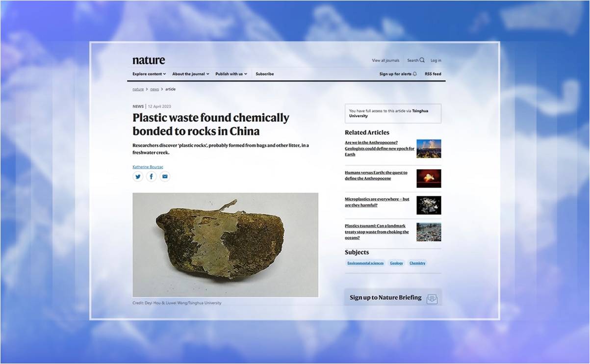Click the Log in link
590x364 pixels.
(x=436, y=60)
